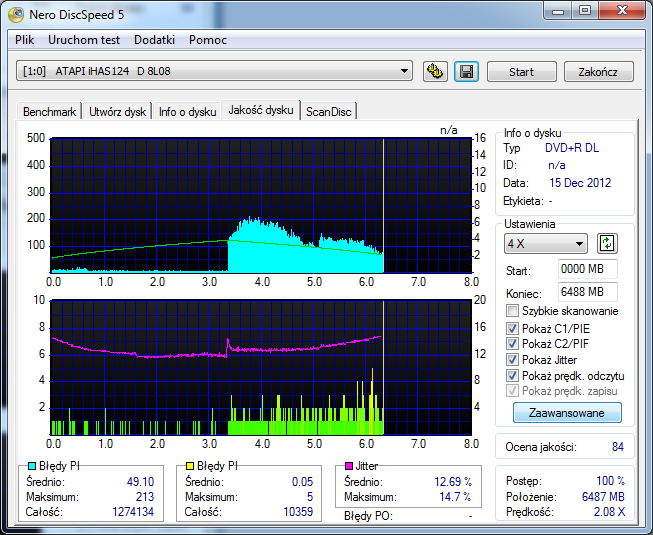Viewport: 653px width, 535px height.
Task: Click the green refresh speed icon
Action: 607,243
